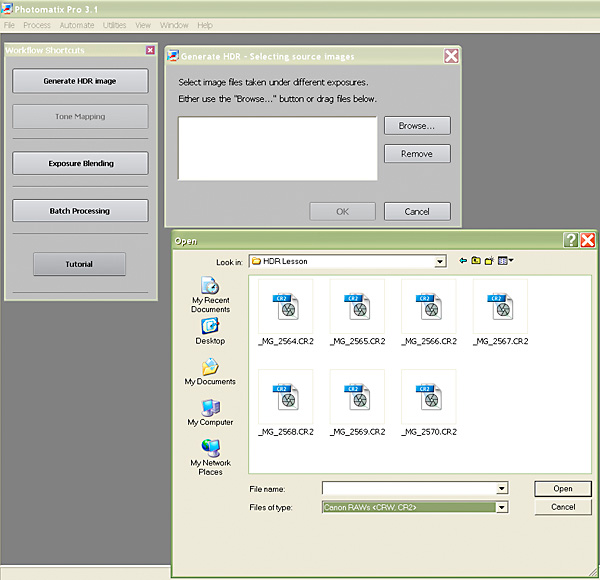
Task: Open the View menu icon
Action: pos(505,261)
